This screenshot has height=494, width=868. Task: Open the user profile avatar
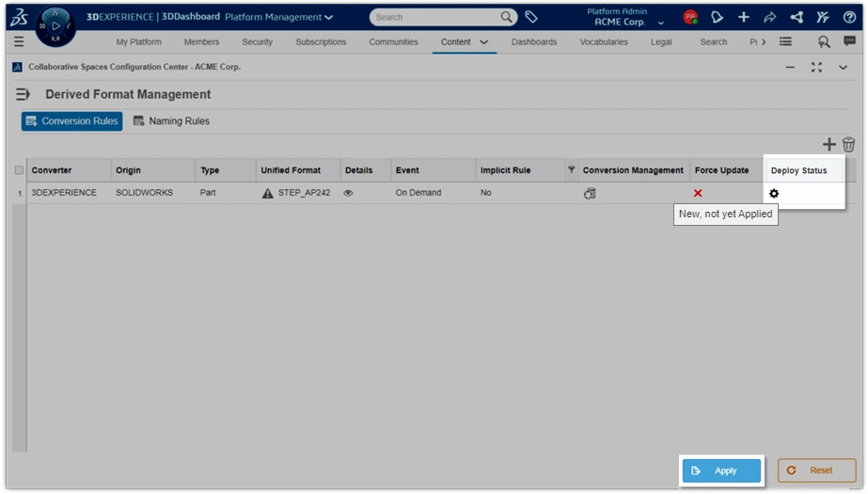pyautogui.click(x=690, y=17)
